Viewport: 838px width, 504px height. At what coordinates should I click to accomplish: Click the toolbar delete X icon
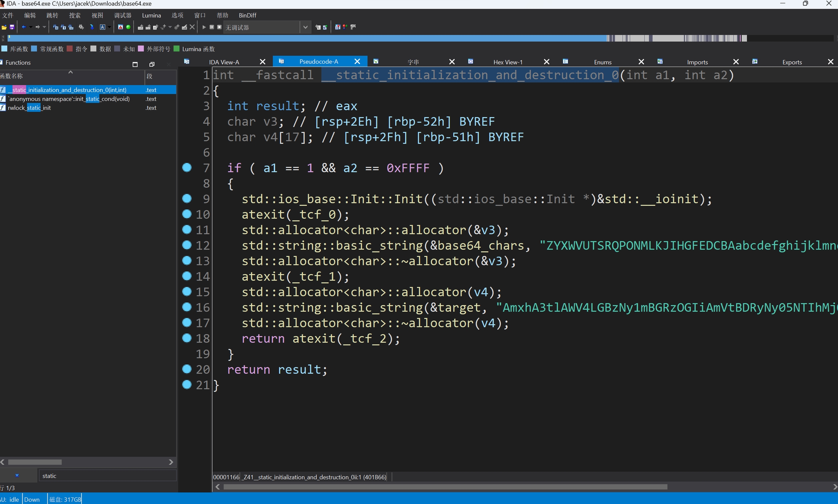[x=192, y=27]
